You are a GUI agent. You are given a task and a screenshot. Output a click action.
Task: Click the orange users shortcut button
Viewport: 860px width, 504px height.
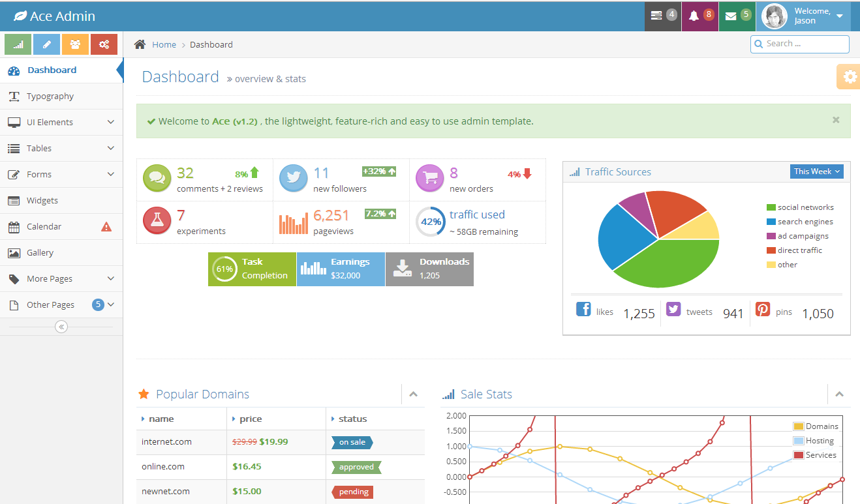[x=75, y=44]
